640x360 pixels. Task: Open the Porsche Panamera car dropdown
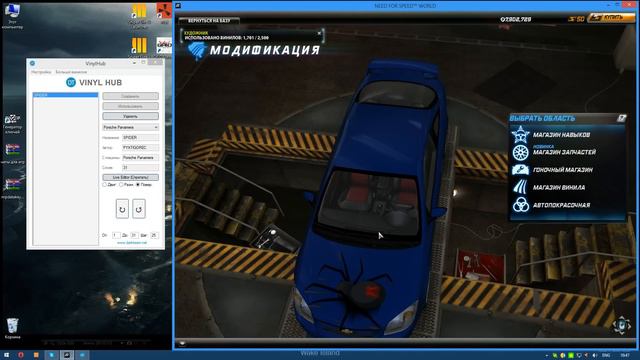click(130, 127)
